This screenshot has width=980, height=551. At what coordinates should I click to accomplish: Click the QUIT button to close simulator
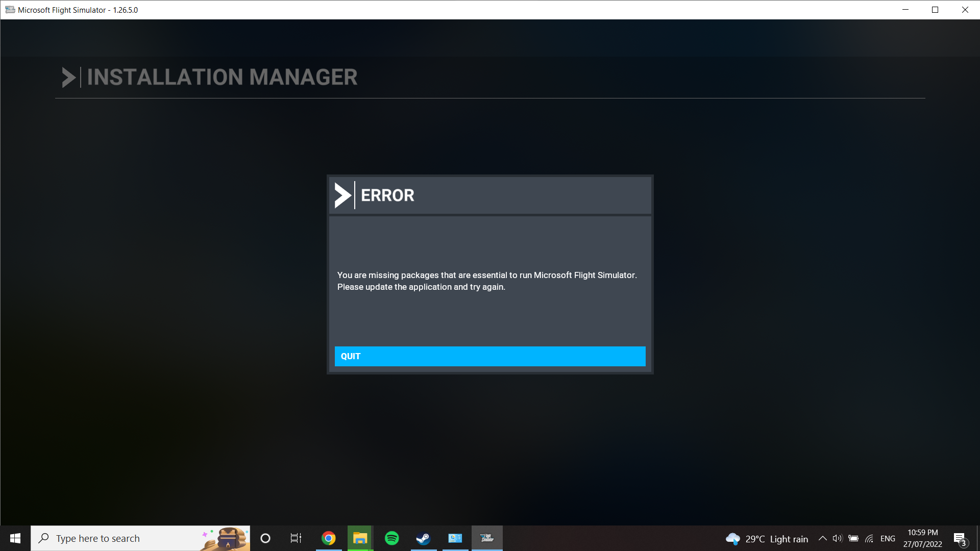click(490, 356)
